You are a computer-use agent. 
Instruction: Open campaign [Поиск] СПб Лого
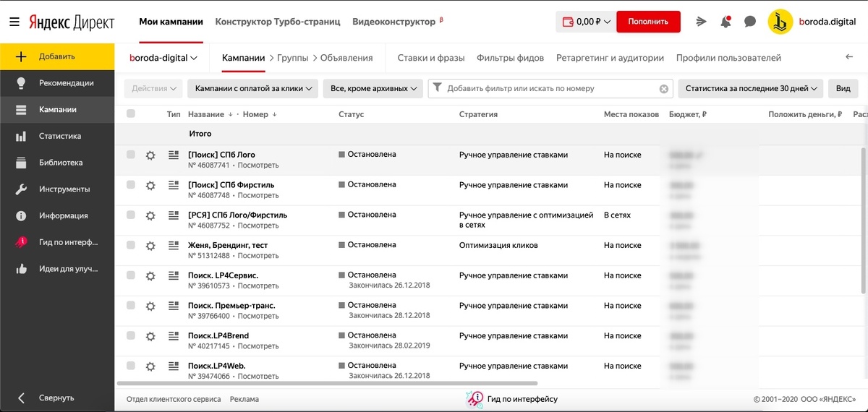(x=221, y=155)
